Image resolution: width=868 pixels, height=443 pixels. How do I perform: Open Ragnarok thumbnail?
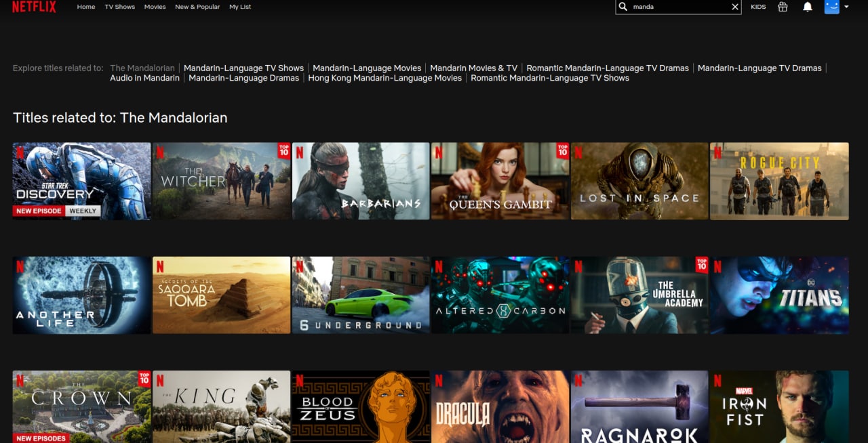coord(640,406)
